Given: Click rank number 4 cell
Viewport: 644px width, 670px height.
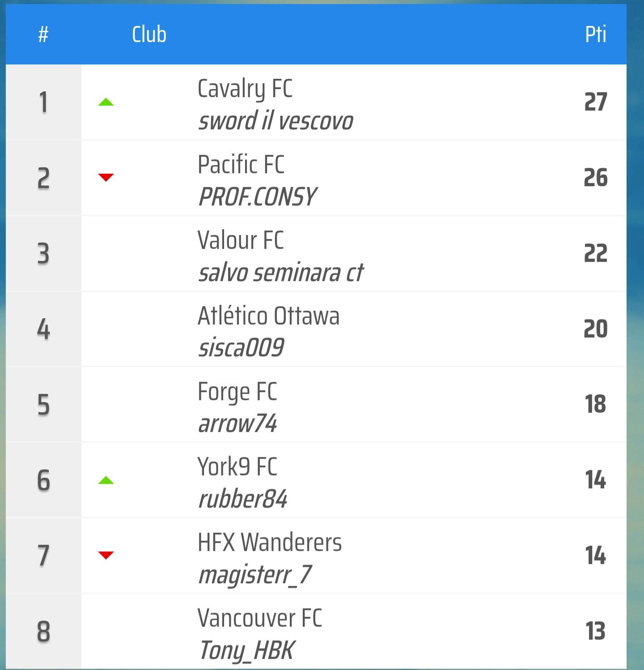Looking at the screenshot, I should tap(43, 329).
